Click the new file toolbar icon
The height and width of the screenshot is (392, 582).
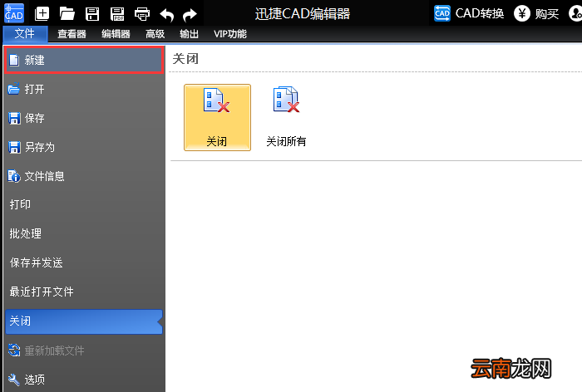42,14
